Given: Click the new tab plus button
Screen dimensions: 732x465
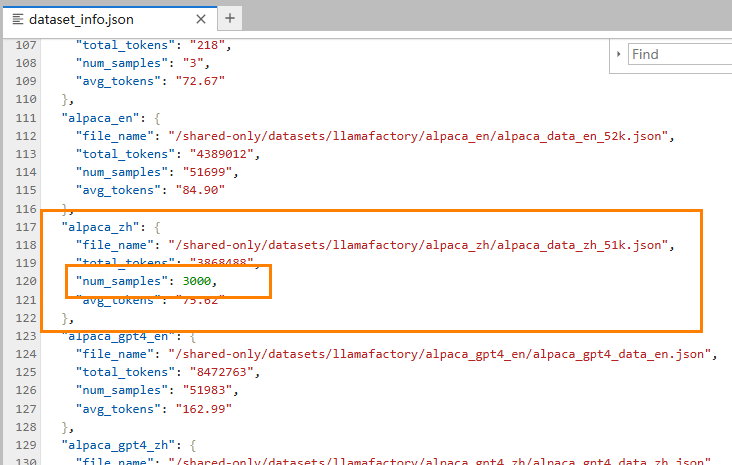Looking at the screenshot, I should pyautogui.click(x=229, y=18).
